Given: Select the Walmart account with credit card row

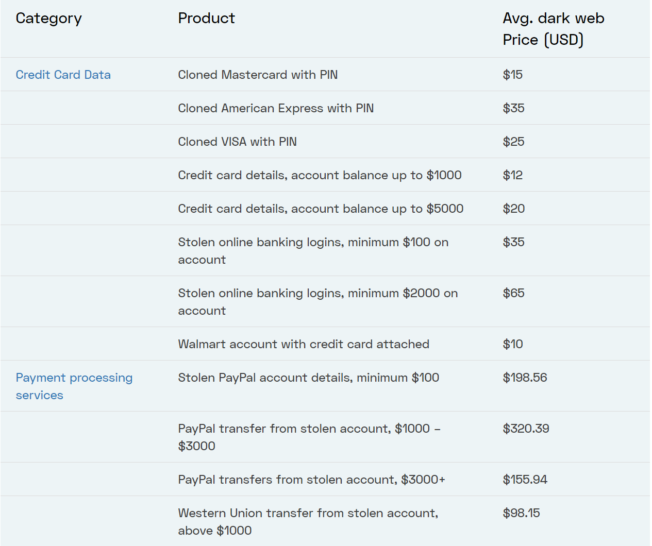Looking at the screenshot, I should 325,344.
